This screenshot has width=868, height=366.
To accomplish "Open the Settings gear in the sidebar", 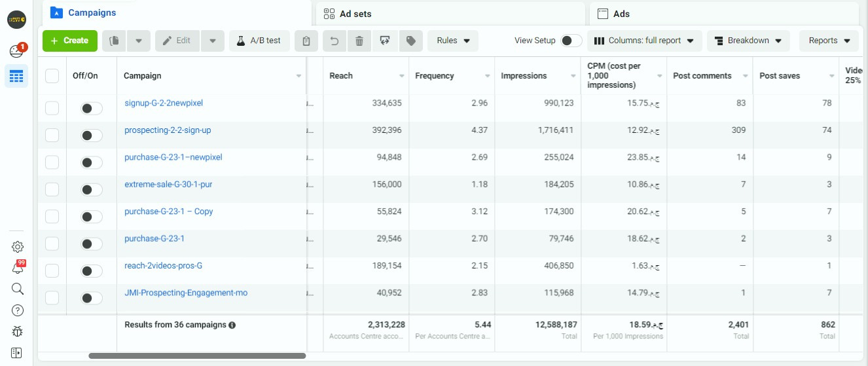I will (18, 247).
